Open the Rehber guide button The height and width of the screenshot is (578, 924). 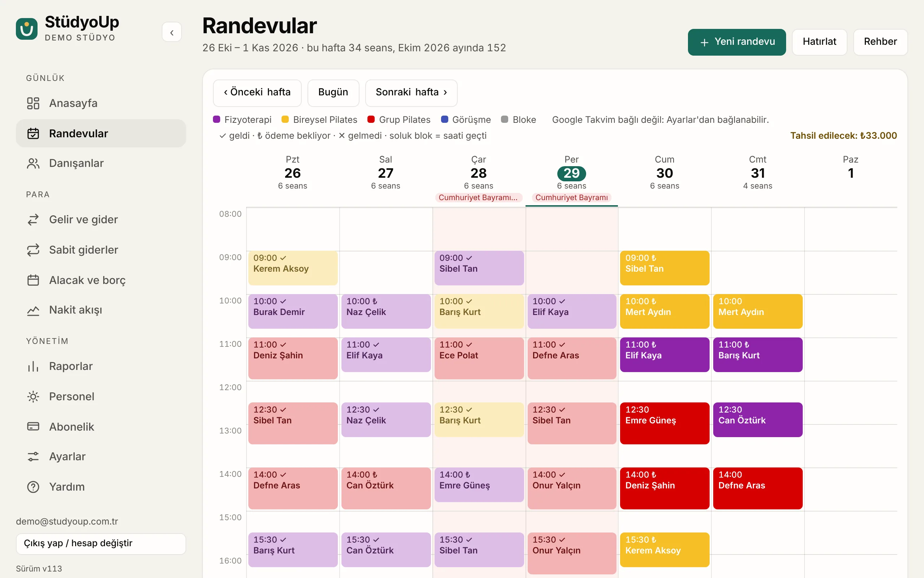[x=880, y=42]
